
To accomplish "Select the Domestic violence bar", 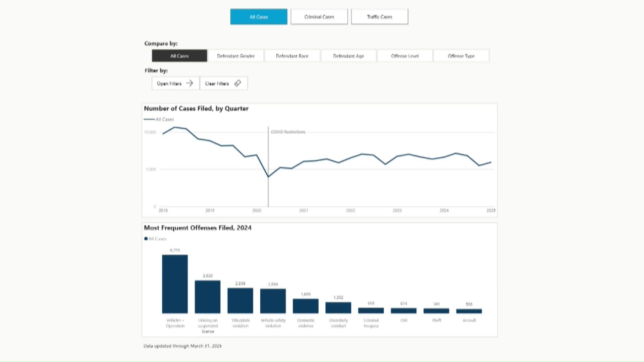I will click(x=306, y=306).
